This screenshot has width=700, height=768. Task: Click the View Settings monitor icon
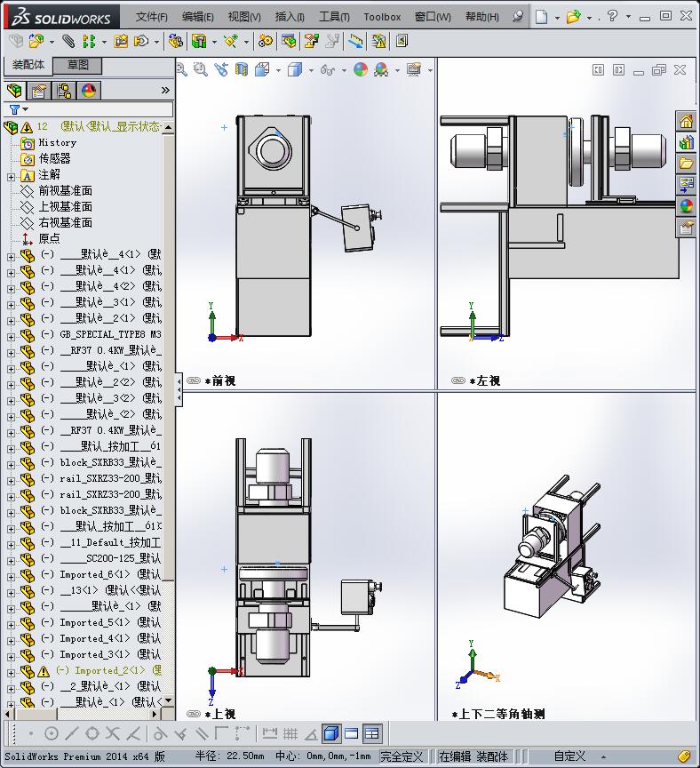pyautogui.click(x=414, y=69)
